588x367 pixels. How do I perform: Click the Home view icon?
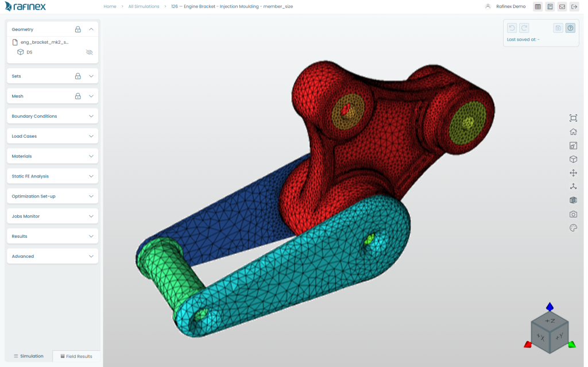tap(572, 132)
